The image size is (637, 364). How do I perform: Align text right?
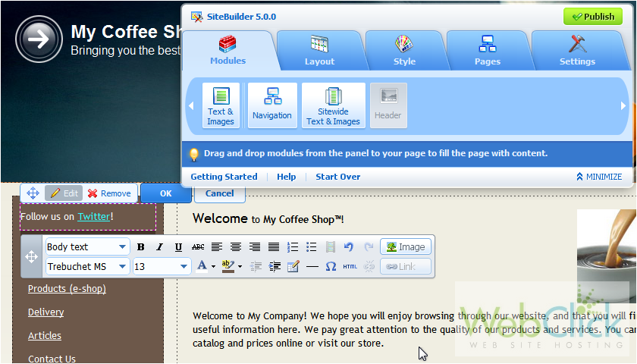pos(255,247)
